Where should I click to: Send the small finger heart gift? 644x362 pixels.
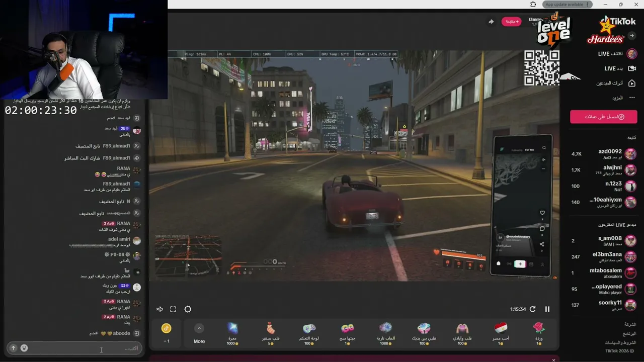(x=270, y=333)
